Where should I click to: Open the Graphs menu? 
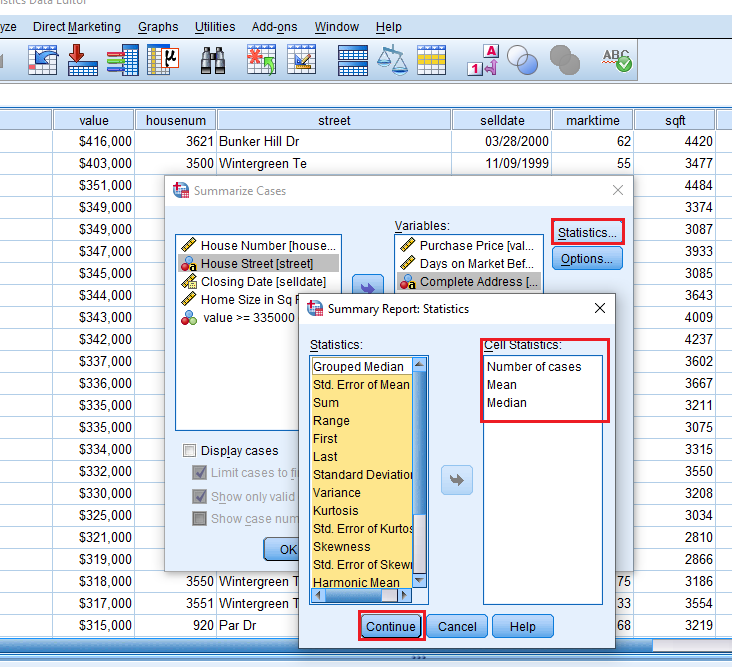coord(158,27)
